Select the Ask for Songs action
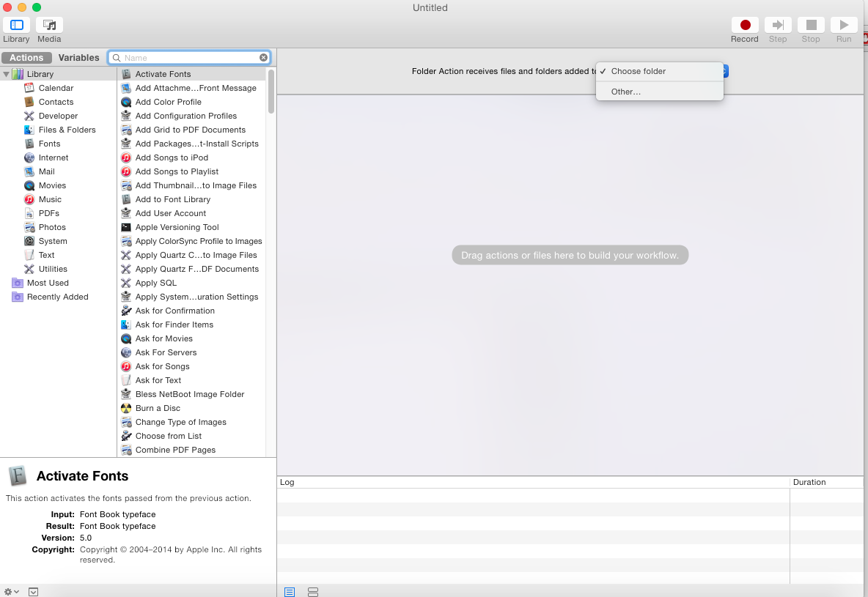Viewport: 868px width, 597px height. coord(191,366)
